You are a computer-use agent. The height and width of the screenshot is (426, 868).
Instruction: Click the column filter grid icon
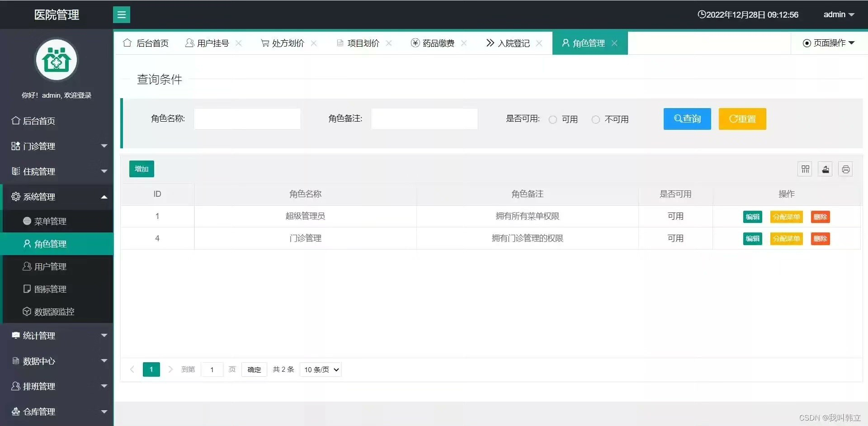[x=805, y=169]
